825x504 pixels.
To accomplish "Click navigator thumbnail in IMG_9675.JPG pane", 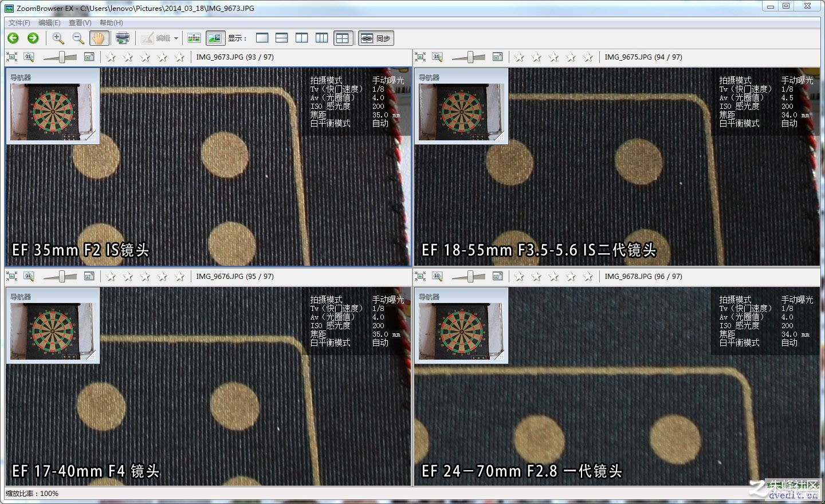I will pos(462,112).
